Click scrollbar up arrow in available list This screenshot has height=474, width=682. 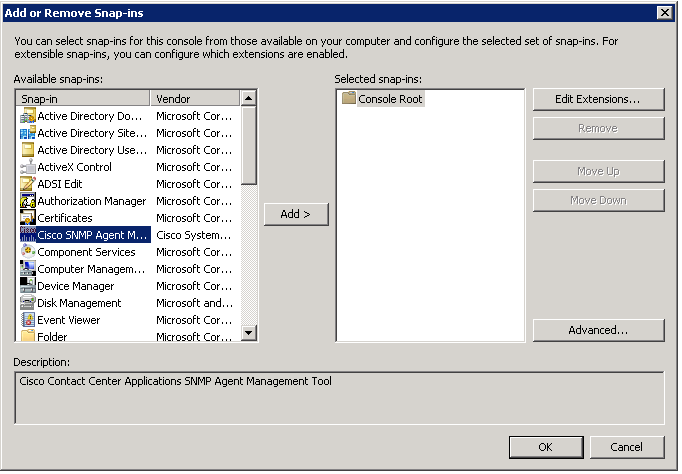click(248, 98)
